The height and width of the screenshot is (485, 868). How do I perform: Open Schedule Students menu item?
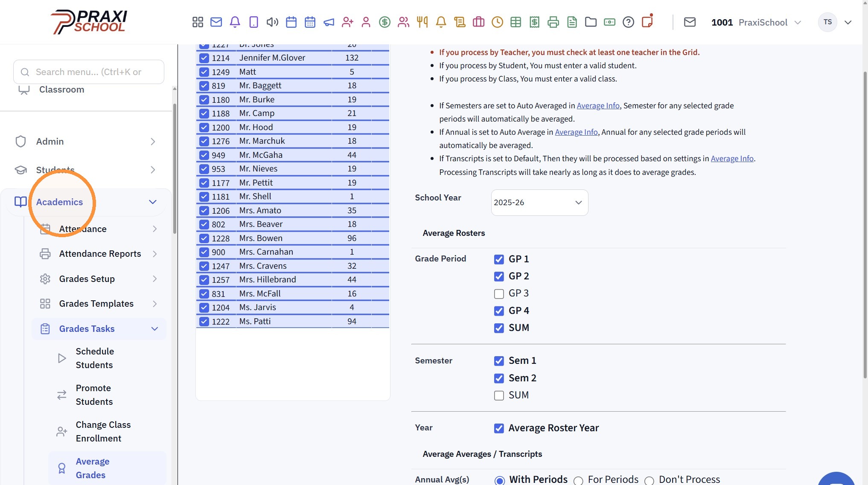107,358
